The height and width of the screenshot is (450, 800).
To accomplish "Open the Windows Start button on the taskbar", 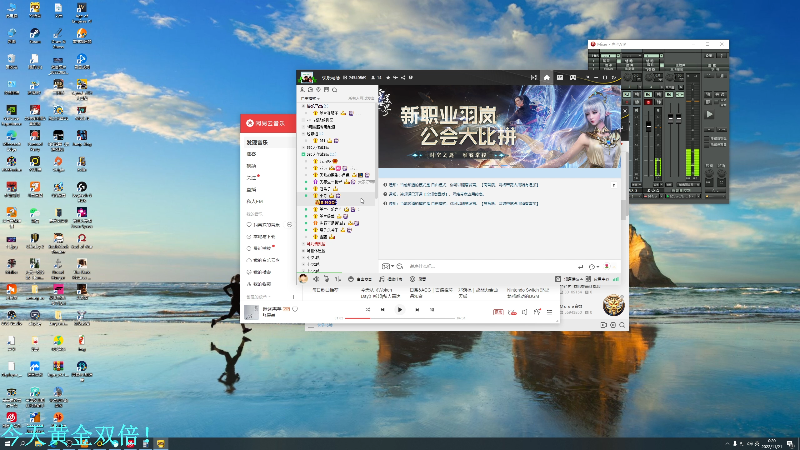I will pos(7,444).
